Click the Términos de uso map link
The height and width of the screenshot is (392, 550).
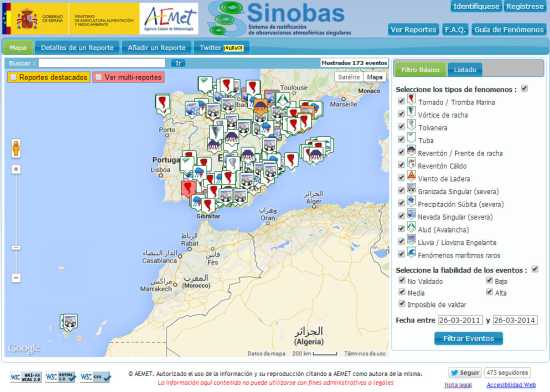pyautogui.click(x=365, y=353)
